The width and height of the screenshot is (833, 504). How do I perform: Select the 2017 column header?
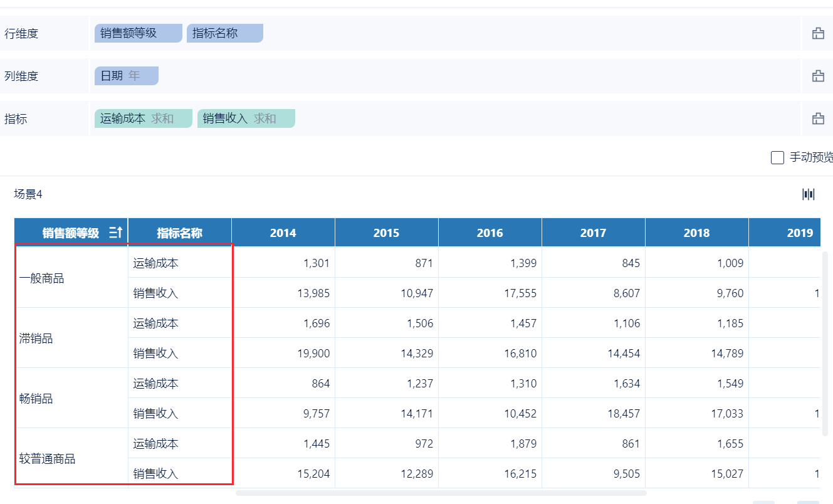tap(593, 233)
